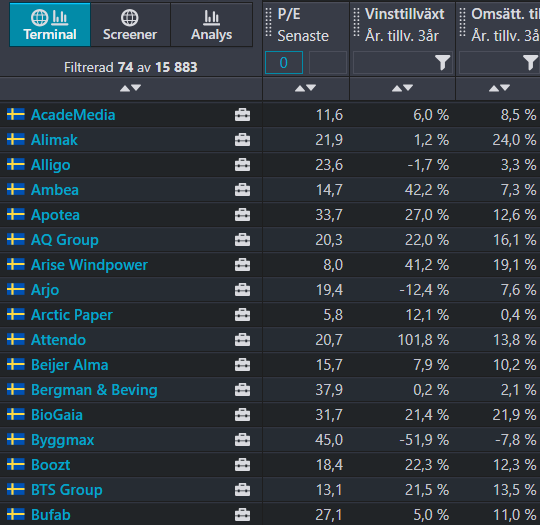
Task: Sort by the P/E Senaste column arrows
Action: 305,88
